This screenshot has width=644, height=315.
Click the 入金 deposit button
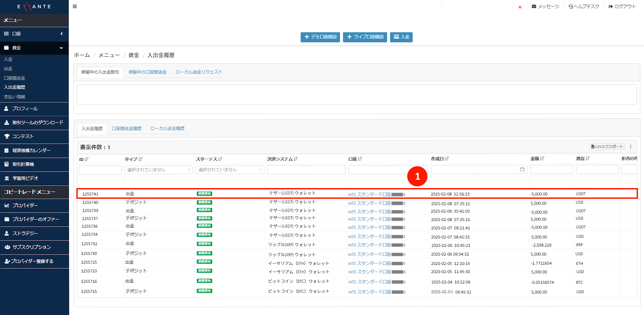point(401,37)
